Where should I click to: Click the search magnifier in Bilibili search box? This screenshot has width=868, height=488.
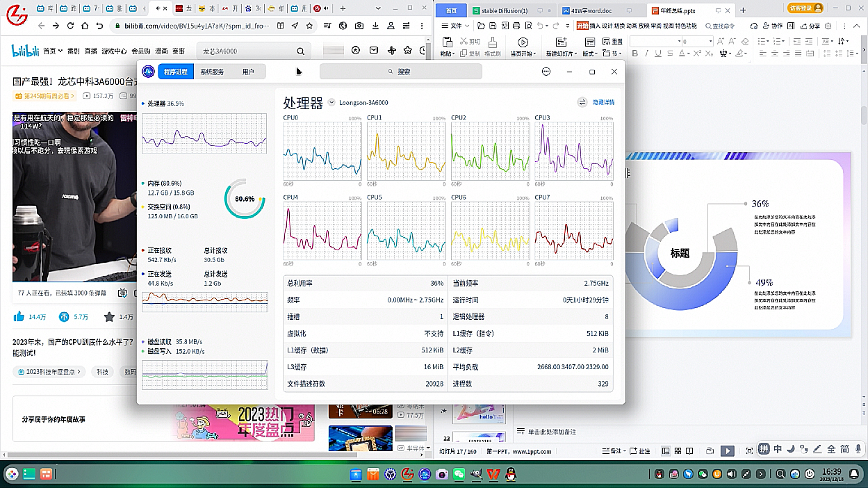point(300,51)
